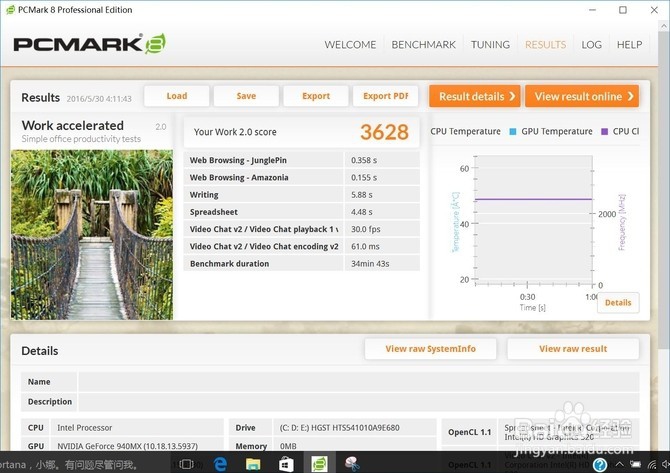Switch to the BENCHMARK tab
Screen dimensions: 670x473
tap(423, 44)
